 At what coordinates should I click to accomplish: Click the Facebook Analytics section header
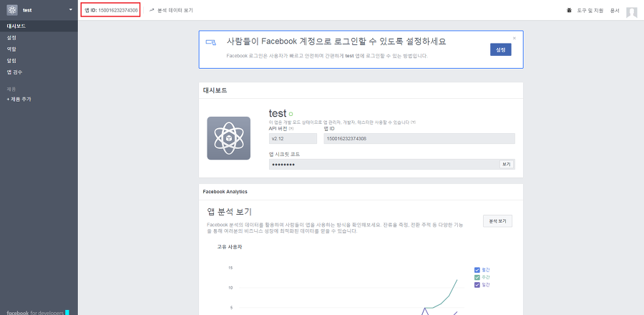pos(225,191)
